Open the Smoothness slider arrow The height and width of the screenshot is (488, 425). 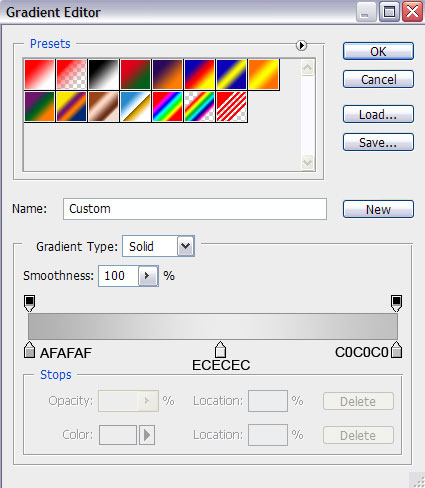coord(148,276)
